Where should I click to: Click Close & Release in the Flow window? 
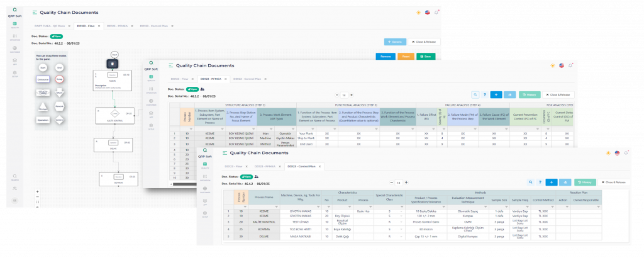424,42
